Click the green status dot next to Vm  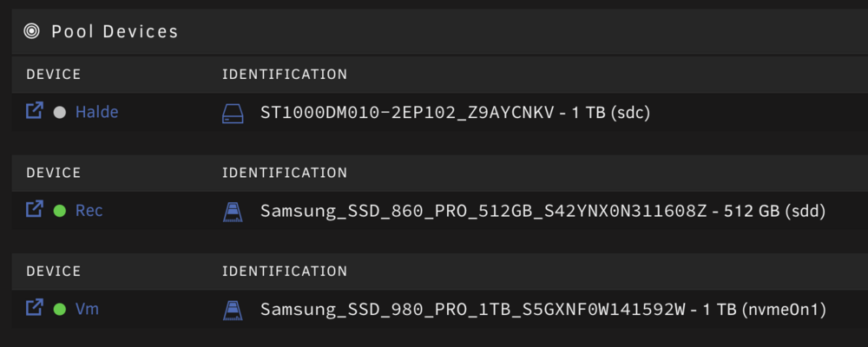point(60,309)
